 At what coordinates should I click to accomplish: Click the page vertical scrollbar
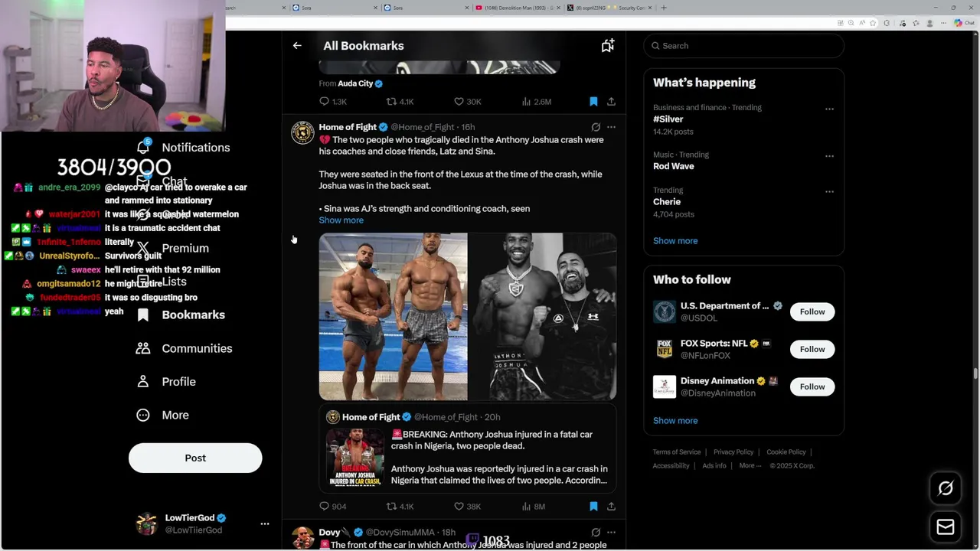pos(975,373)
